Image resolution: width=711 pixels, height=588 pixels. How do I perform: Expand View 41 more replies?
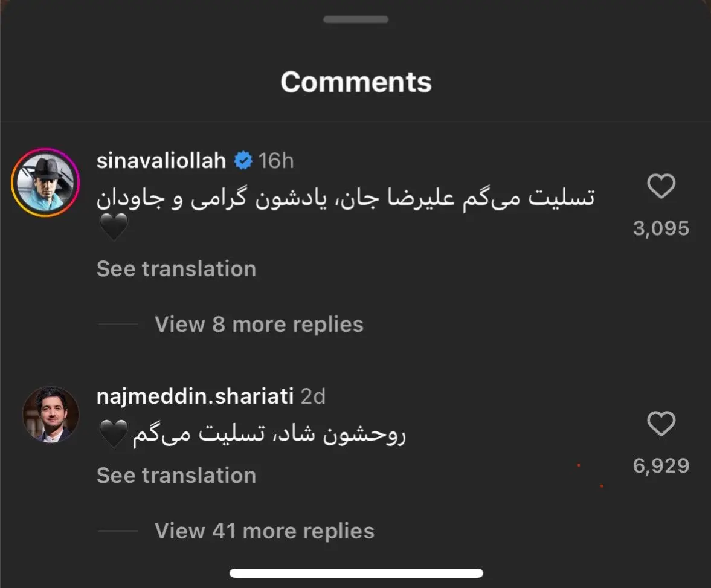coord(264,531)
